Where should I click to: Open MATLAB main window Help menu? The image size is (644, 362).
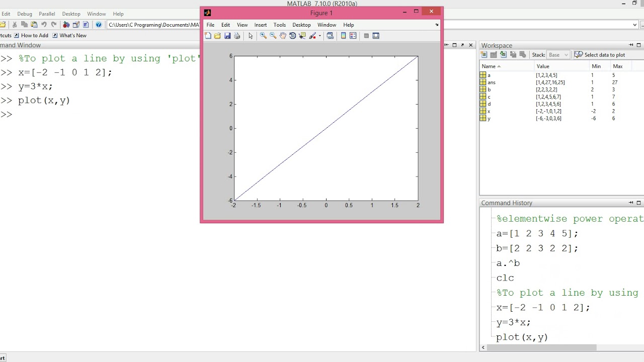[118, 14]
